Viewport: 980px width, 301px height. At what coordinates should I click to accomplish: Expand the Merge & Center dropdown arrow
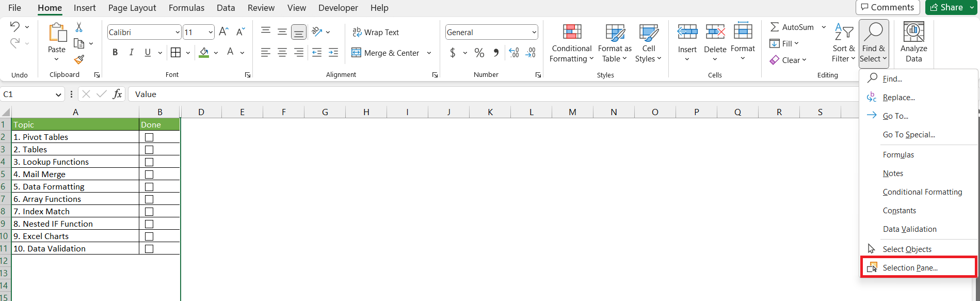[x=429, y=53]
